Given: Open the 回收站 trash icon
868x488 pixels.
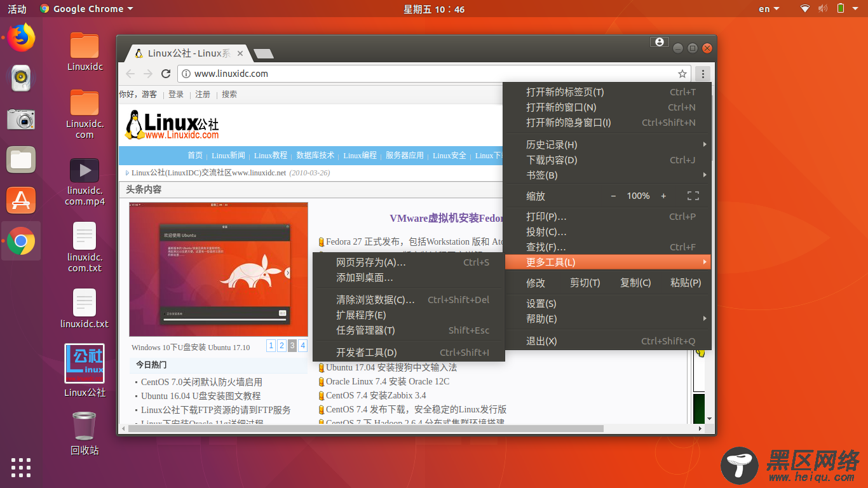Looking at the screenshot, I should coord(85,433).
